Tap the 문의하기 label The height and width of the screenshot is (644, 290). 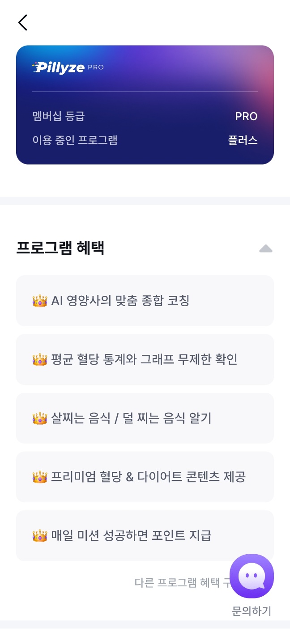(x=252, y=611)
